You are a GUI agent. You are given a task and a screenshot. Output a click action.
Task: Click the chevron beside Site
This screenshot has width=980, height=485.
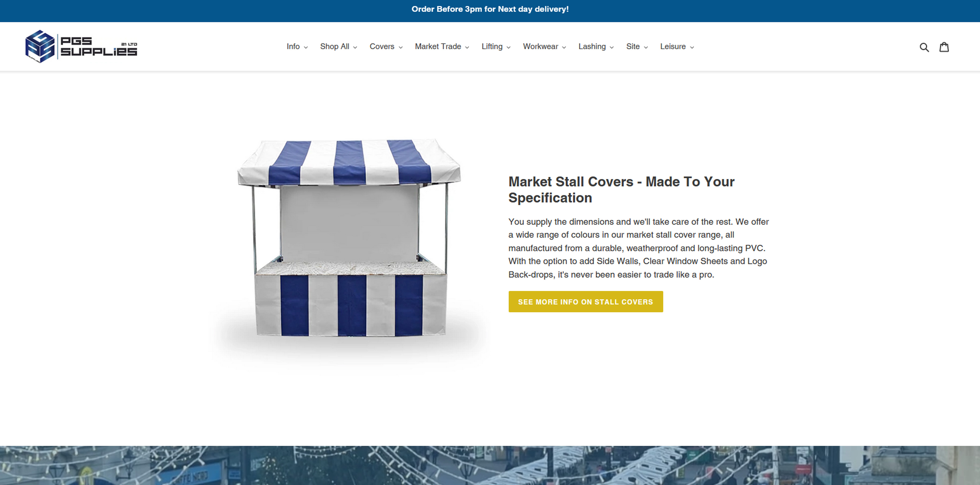point(646,48)
